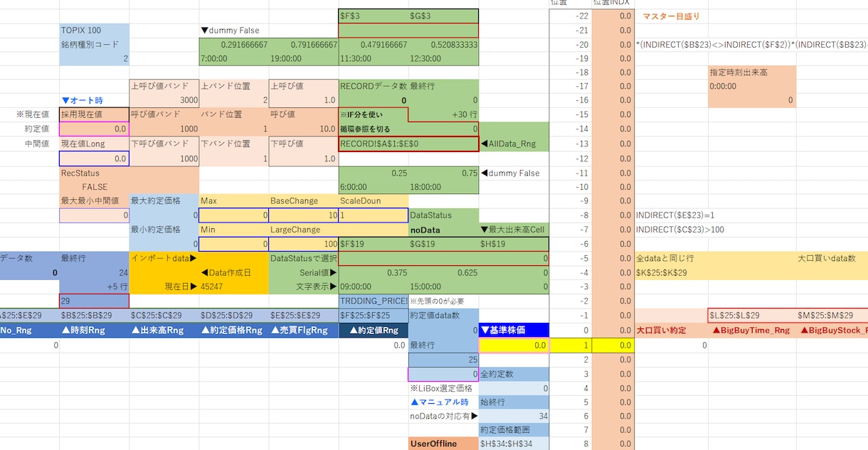868x450 pixels.
Task: Click the 最小約定価格 label cell
Action: pyautogui.click(x=164, y=230)
